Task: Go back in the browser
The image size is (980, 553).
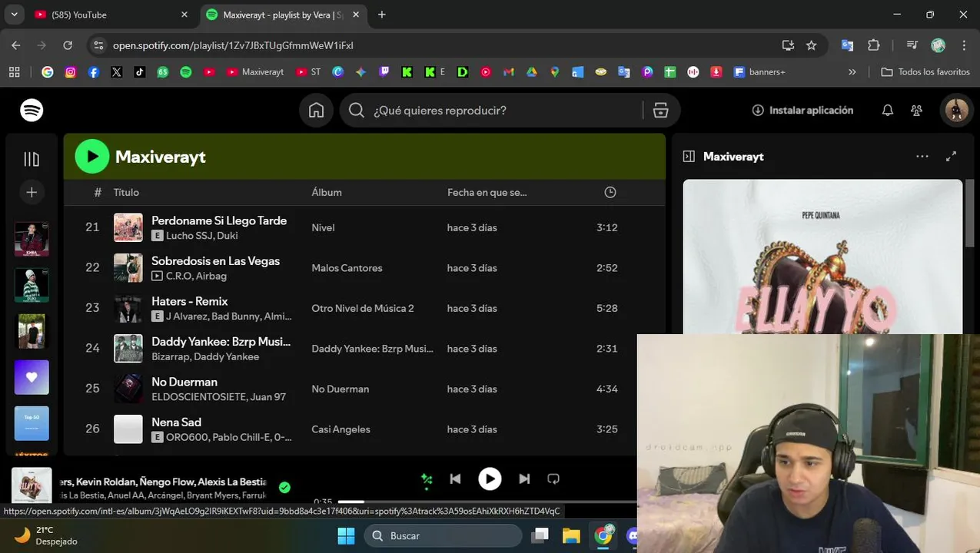Action: 16,45
